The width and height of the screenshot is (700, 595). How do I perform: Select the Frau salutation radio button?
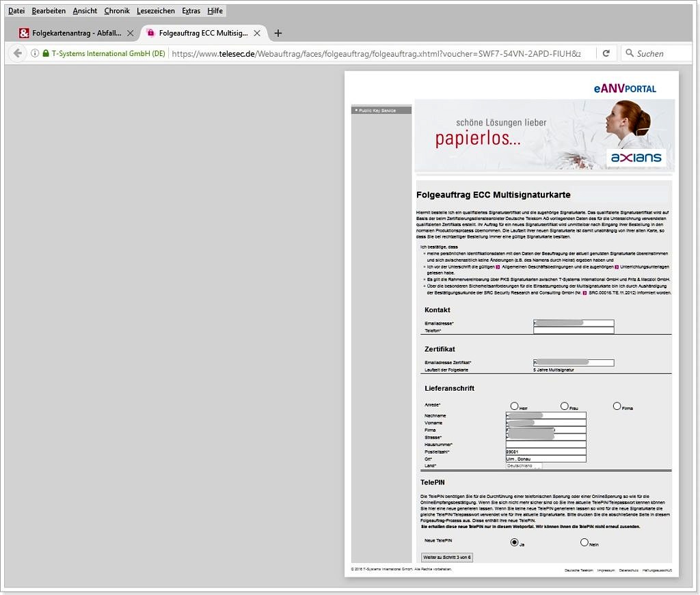[564, 406]
